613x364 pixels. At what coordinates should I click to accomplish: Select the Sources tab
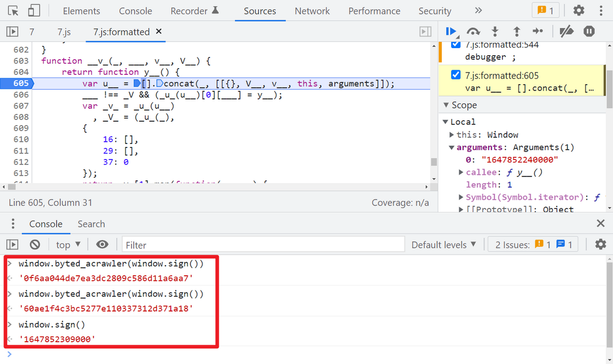click(x=260, y=11)
